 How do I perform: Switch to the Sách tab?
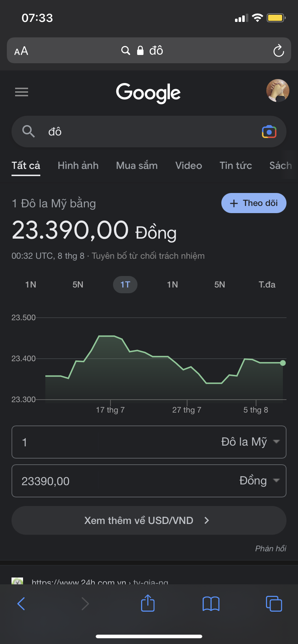[x=281, y=166]
